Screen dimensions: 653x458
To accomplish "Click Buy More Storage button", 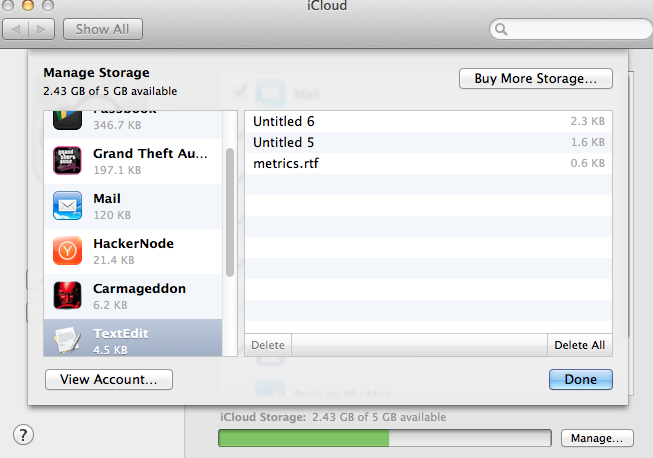I will tap(536, 78).
